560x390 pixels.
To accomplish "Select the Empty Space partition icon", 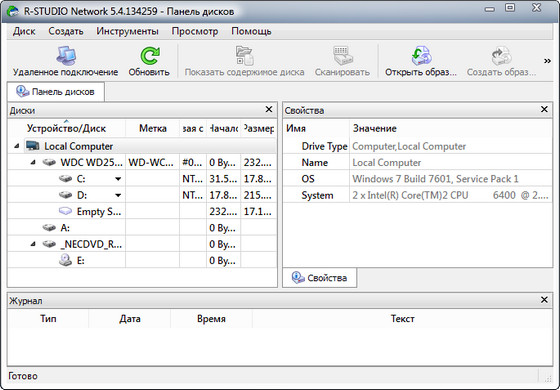I will point(65,211).
